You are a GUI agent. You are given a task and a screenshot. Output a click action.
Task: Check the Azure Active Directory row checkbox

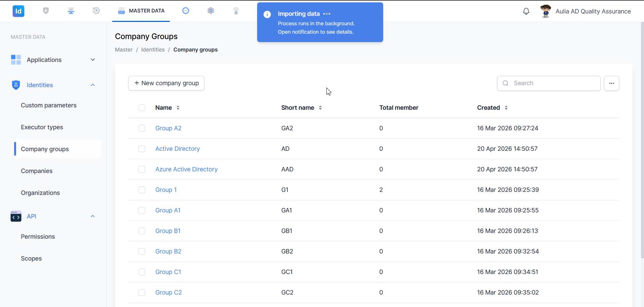click(142, 169)
